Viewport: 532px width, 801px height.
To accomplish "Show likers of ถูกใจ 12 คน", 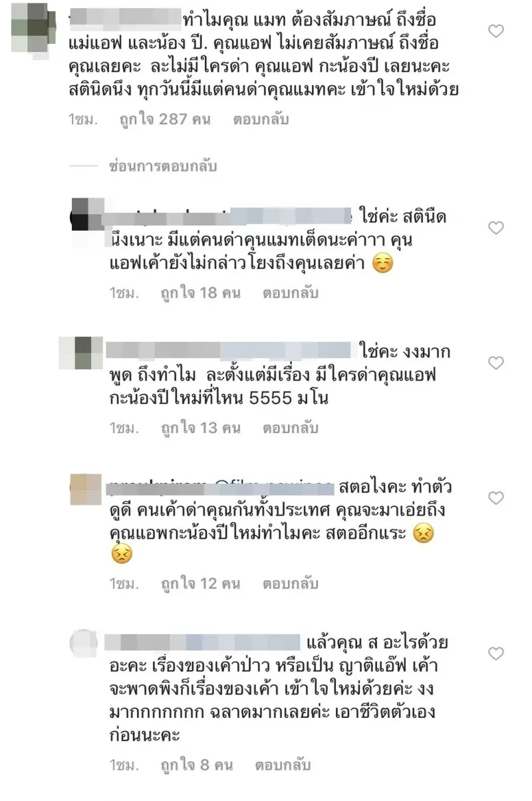I will [x=200, y=583].
